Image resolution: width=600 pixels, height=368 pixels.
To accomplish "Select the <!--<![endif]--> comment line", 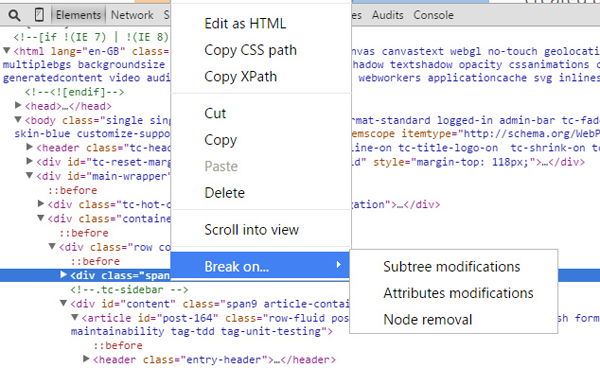I will click(x=74, y=92).
